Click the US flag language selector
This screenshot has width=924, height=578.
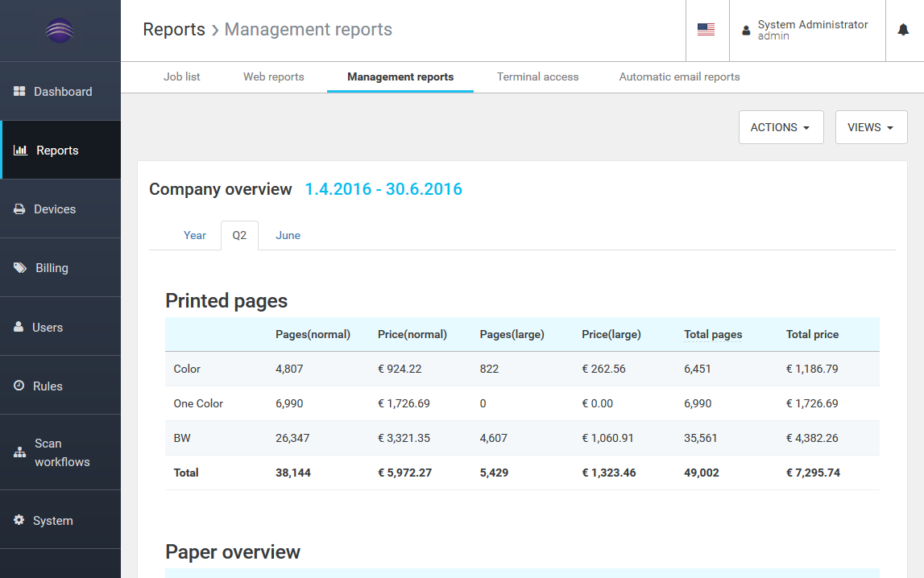706,30
